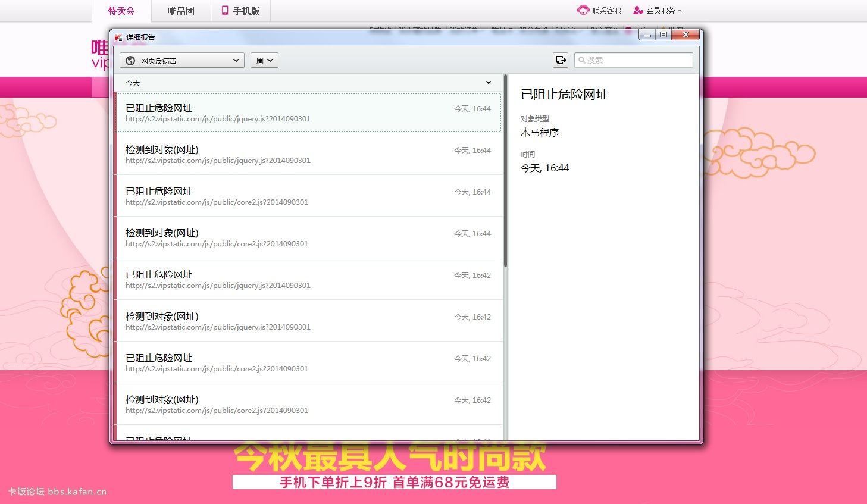Click the 今天, 16:44 time value in details
Viewport: 867px width, 504px height.
[545, 168]
